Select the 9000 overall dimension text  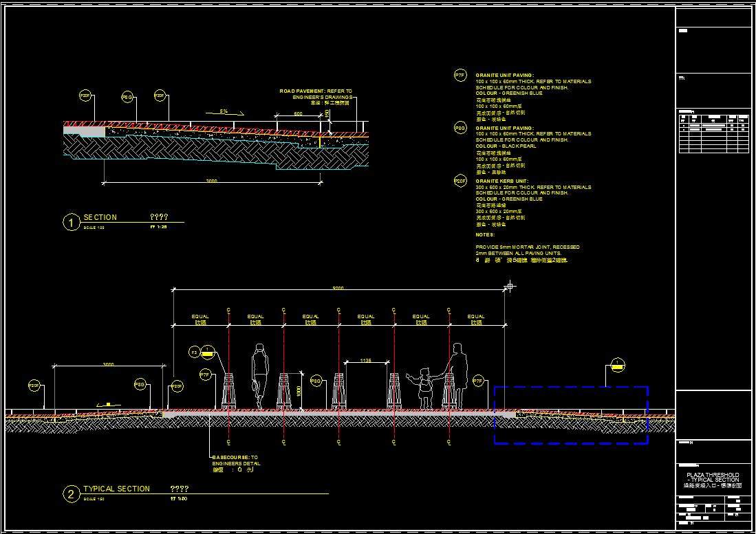tap(338, 288)
